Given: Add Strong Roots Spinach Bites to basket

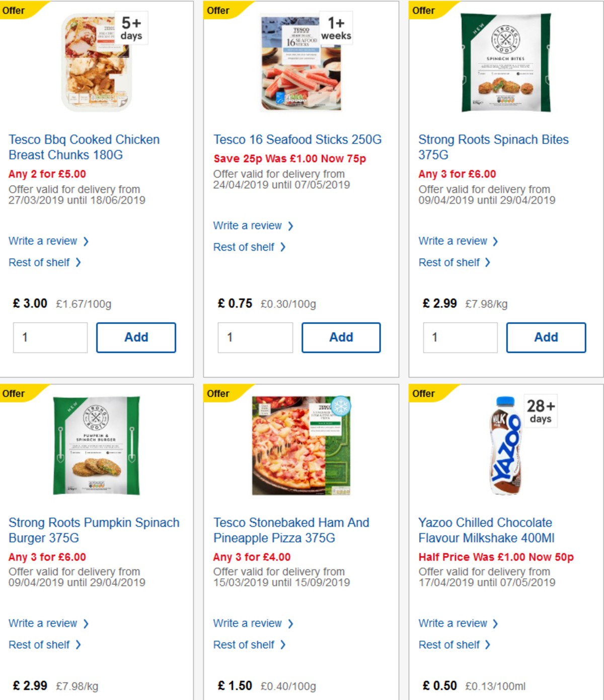Looking at the screenshot, I should pyautogui.click(x=546, y=337).
